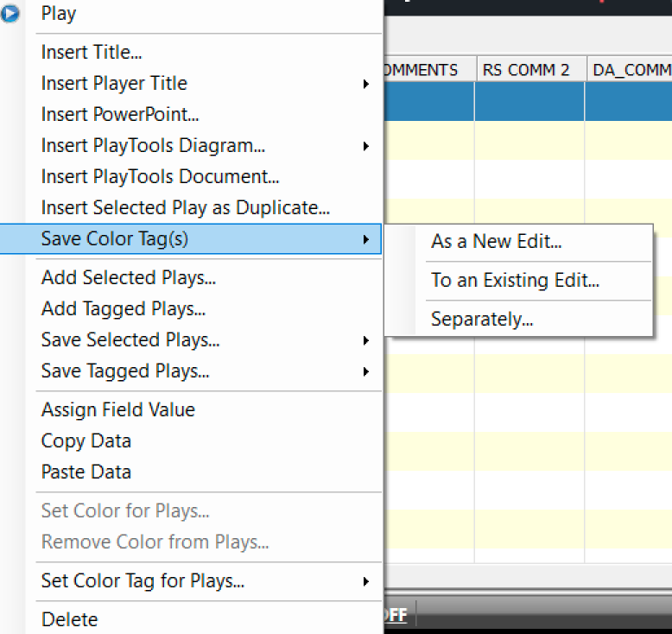Select Insert Selected Play as Duplicate...

click(186, 208)
